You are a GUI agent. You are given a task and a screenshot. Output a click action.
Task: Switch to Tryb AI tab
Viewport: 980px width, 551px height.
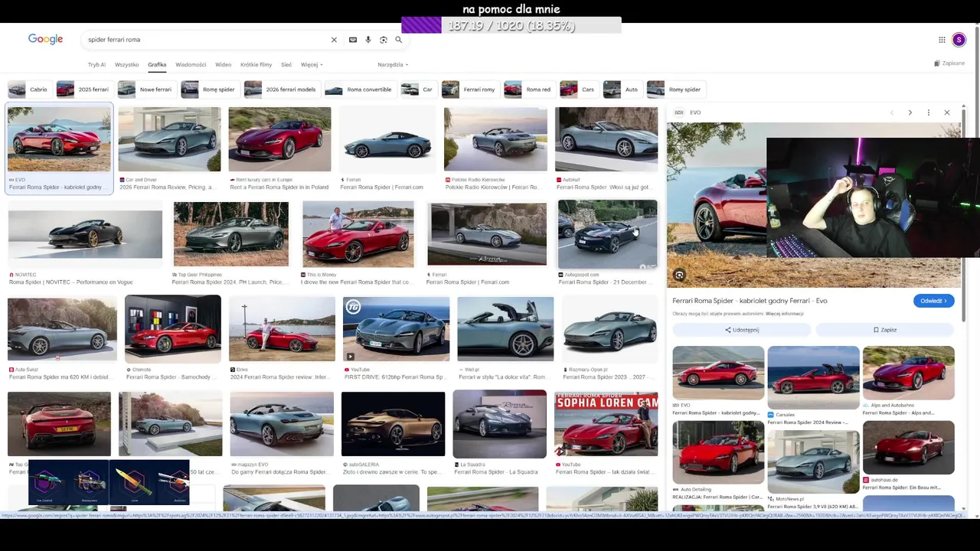[x=96, y=65]
